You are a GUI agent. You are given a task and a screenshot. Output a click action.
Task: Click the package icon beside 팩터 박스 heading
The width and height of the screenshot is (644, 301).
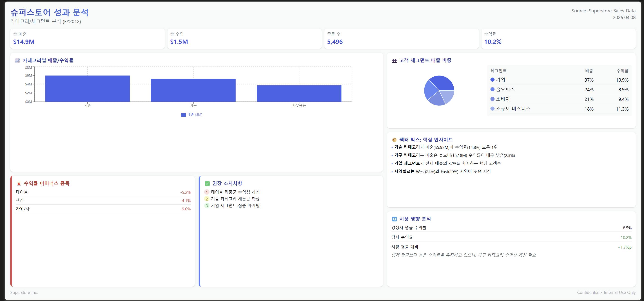(394, 140)
